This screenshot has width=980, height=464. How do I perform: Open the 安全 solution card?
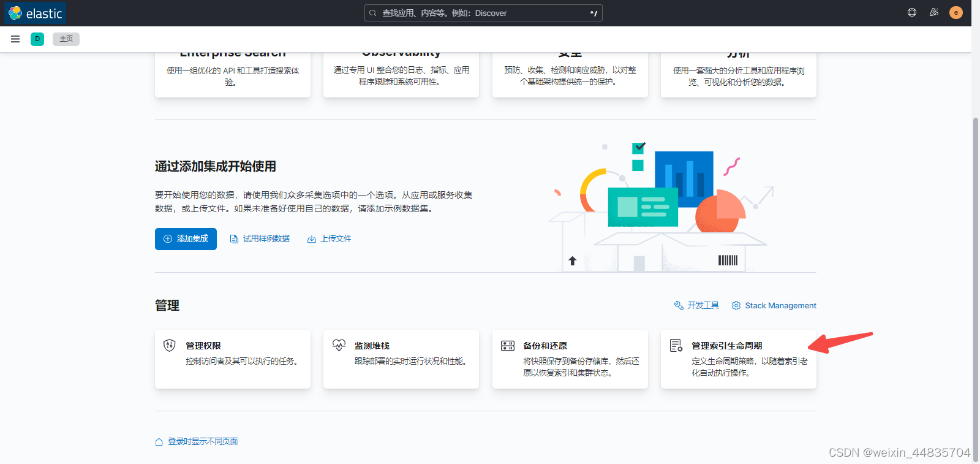[x=570, y=74]
